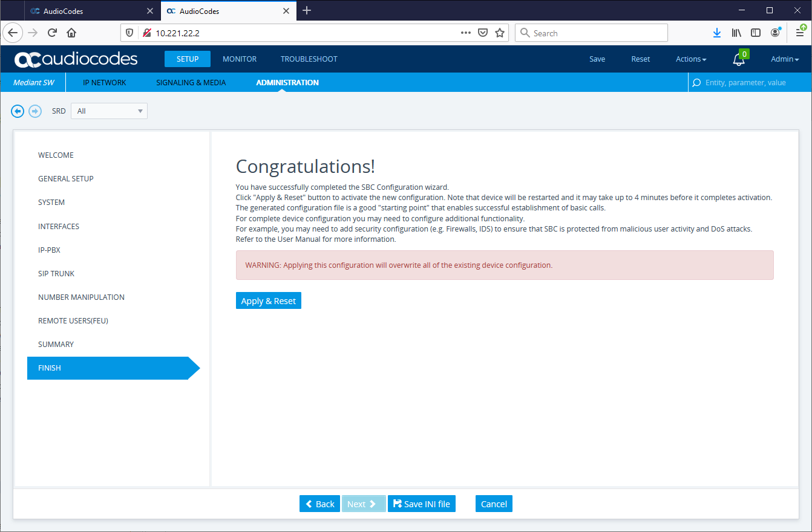Go to the WELCOME wizard step
Screen dimensions: 812x532
pos(56,155)
